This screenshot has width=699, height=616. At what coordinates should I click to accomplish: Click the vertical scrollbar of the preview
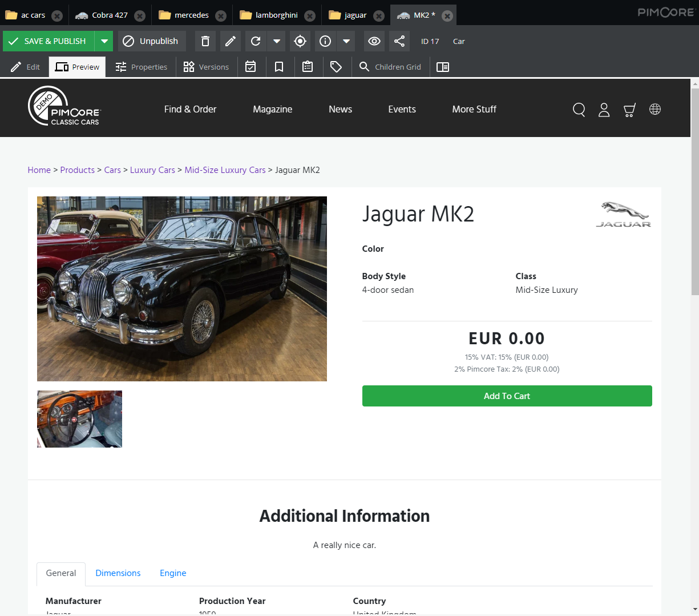click(x=695, y=191)
